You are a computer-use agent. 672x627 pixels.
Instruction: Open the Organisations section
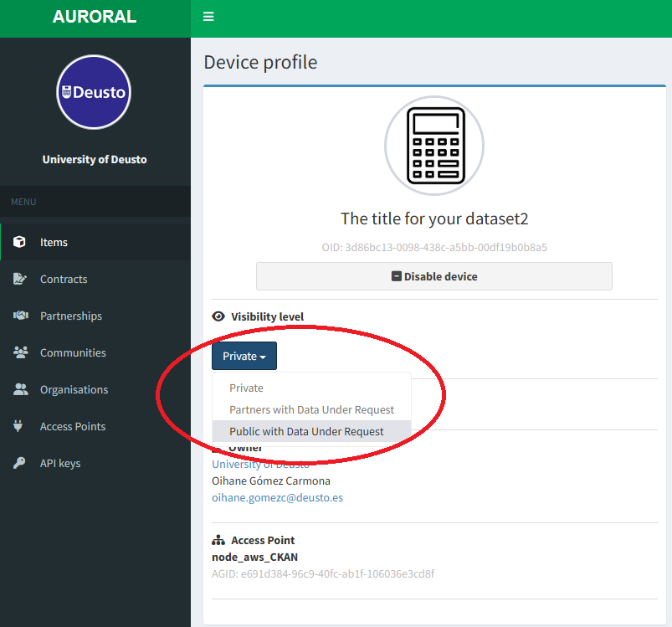point(95,389)
